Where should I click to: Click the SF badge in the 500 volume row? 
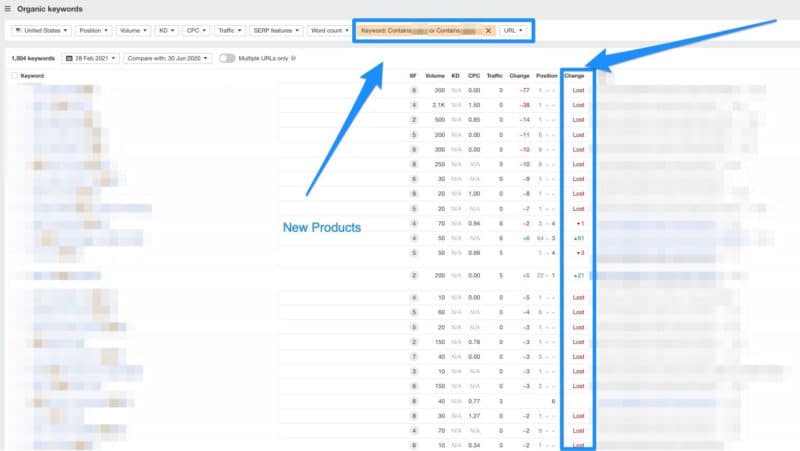coord(414,120)
